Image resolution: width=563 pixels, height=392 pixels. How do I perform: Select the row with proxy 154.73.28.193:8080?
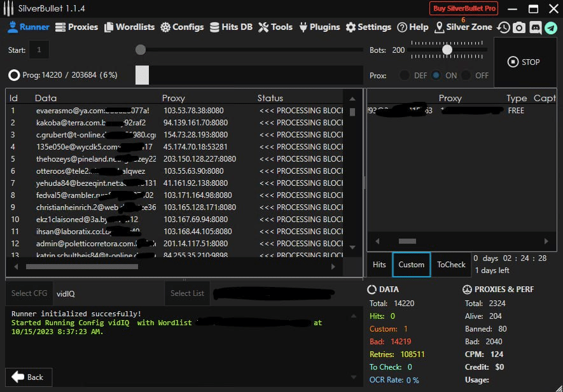(x=175, y=135)
